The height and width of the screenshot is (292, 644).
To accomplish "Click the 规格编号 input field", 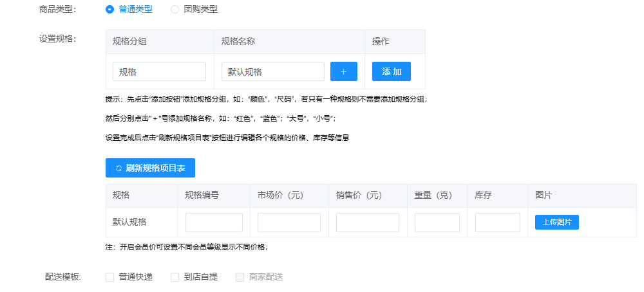I will [x=214, y=223].
